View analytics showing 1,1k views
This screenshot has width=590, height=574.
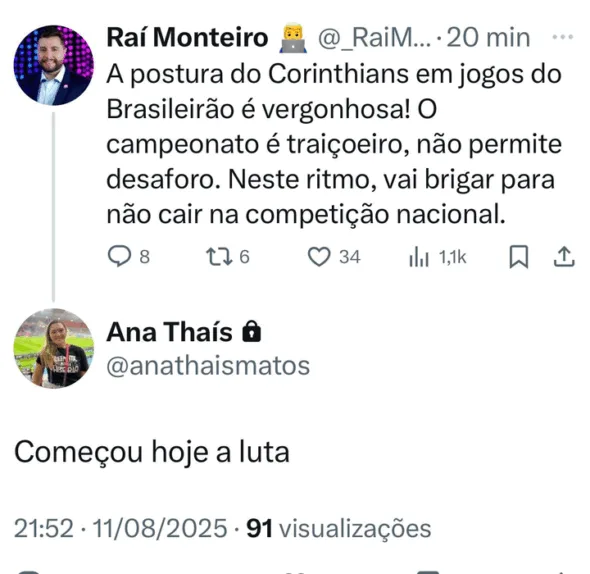[x=438, y=257]
